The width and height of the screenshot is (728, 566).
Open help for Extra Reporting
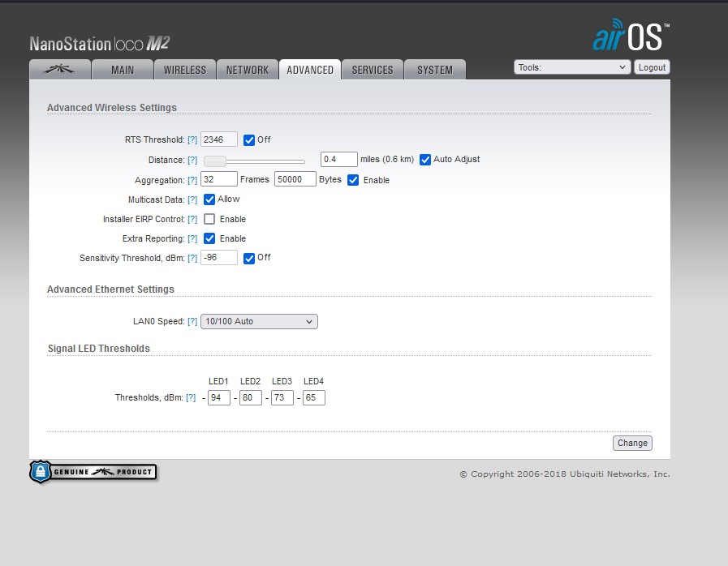pos(192,239)
